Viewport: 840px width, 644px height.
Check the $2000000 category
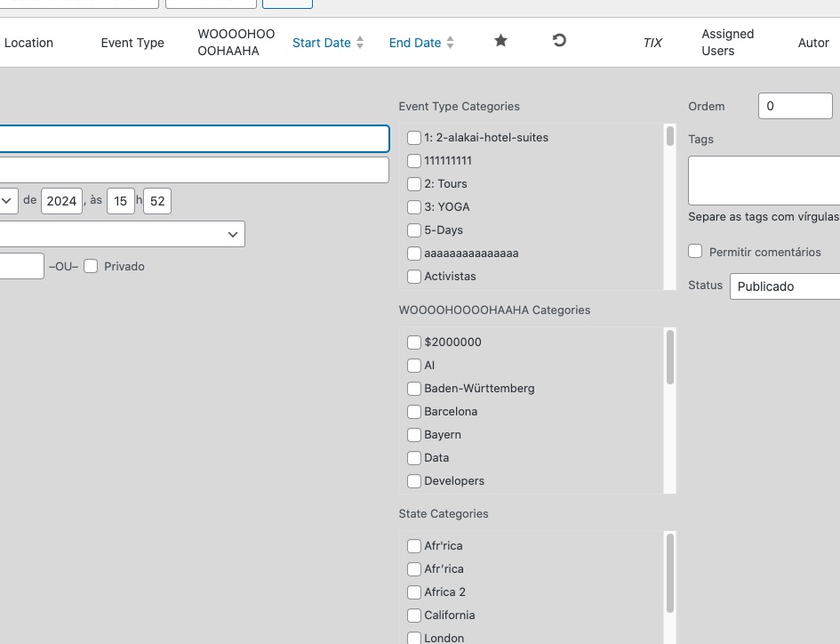pos(414,342)
